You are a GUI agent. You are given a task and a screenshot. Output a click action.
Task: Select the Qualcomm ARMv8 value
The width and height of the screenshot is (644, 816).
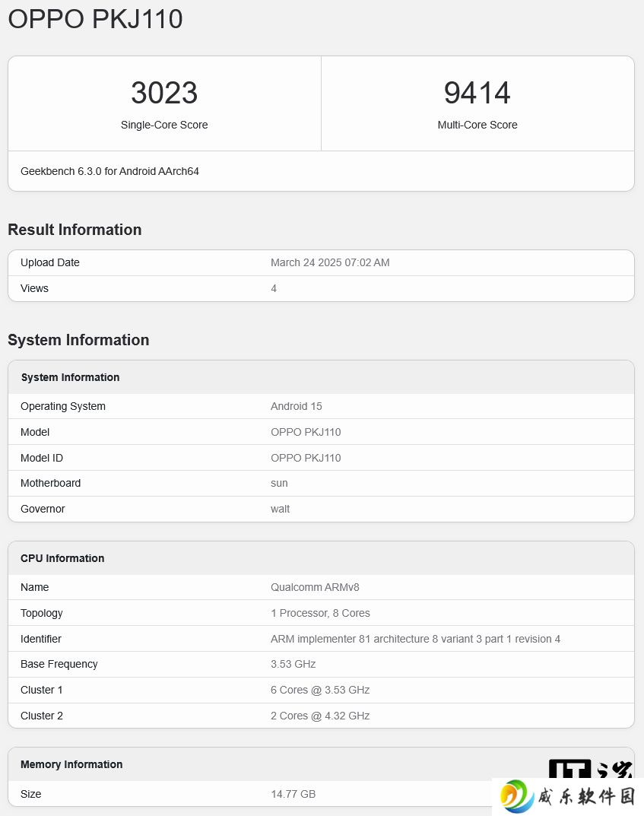(x=315, y=587)
